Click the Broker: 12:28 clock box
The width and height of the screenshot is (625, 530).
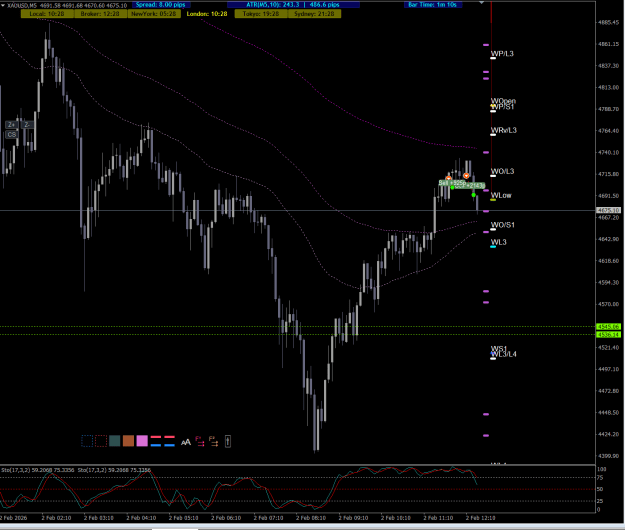[x=100, y=14]
